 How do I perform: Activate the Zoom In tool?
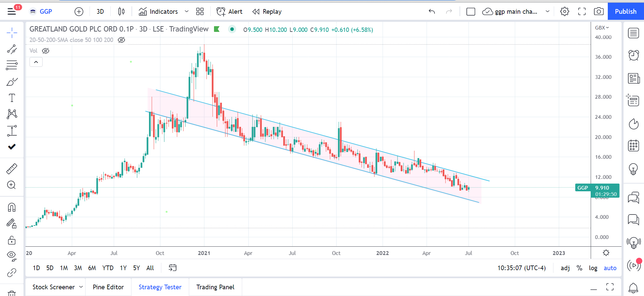click(12, 185)
